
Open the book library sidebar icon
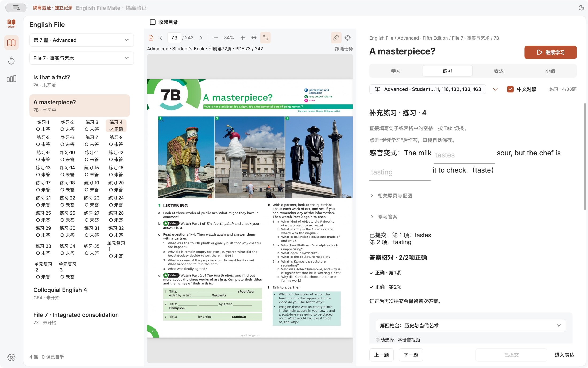tap(11, 43)
